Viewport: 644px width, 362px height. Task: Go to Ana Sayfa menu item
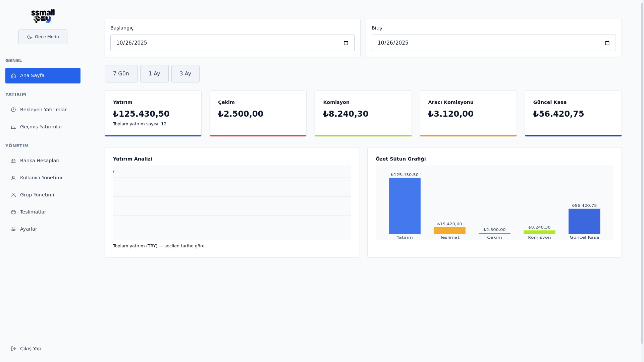pos(43,75)
